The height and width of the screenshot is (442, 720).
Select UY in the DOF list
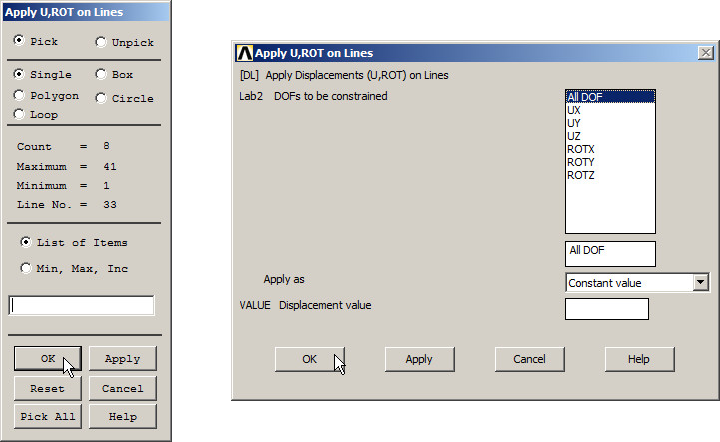point(574,123)
